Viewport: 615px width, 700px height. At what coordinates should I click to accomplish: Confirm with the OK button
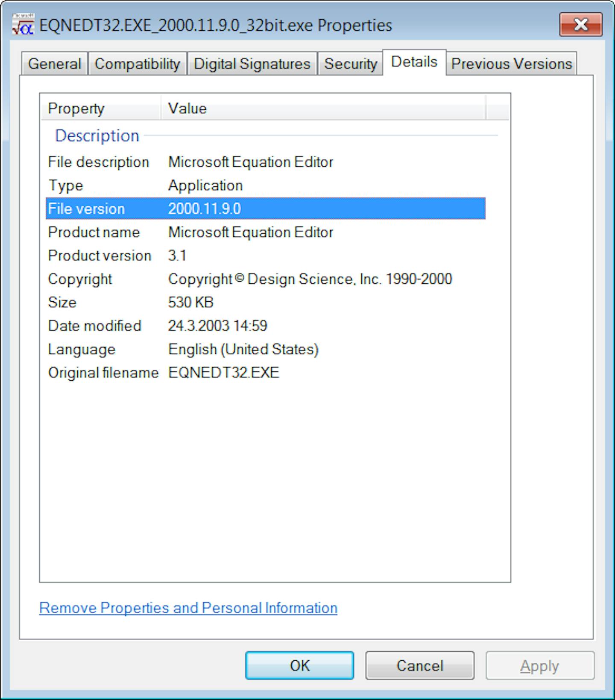[300, 665]
